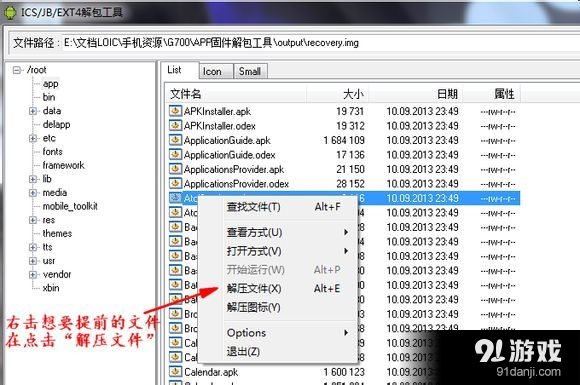Switch to the Small view tab
580x385 pixels.
(x=250, y=71)
